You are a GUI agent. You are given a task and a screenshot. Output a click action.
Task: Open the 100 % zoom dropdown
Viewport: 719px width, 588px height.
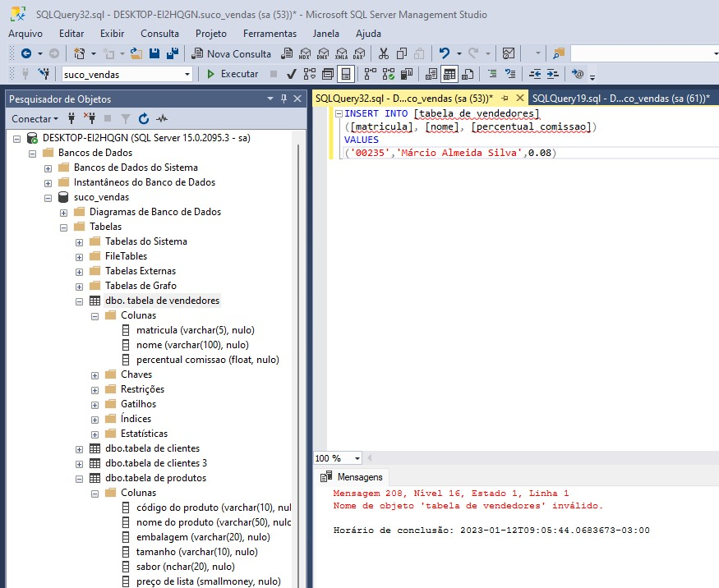coord(357,458)
